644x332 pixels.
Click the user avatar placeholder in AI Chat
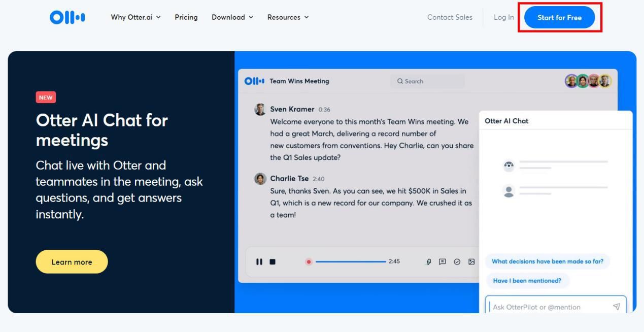point(509,191)
